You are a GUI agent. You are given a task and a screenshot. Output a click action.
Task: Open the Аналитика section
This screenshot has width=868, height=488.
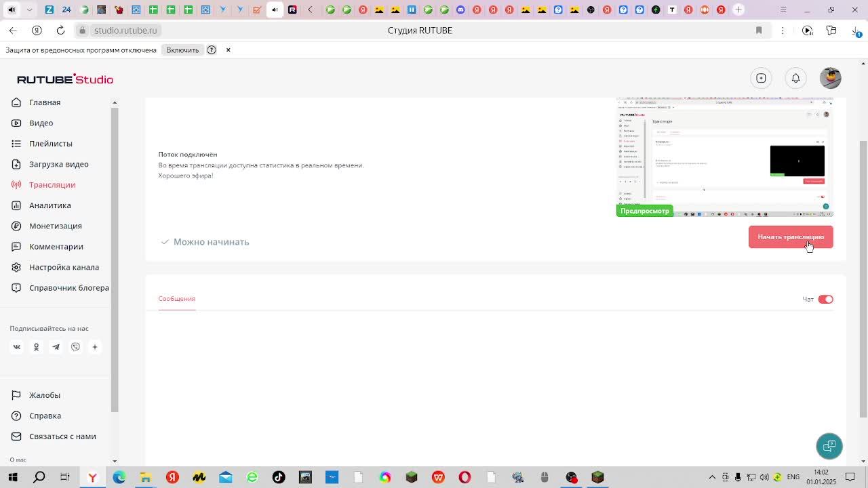coord(50,205)
